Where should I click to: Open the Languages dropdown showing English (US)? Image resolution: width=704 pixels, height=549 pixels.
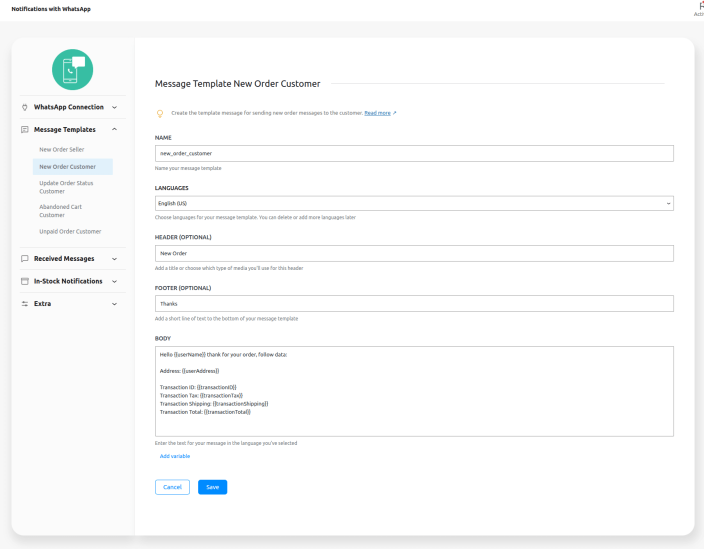point(414,203)
